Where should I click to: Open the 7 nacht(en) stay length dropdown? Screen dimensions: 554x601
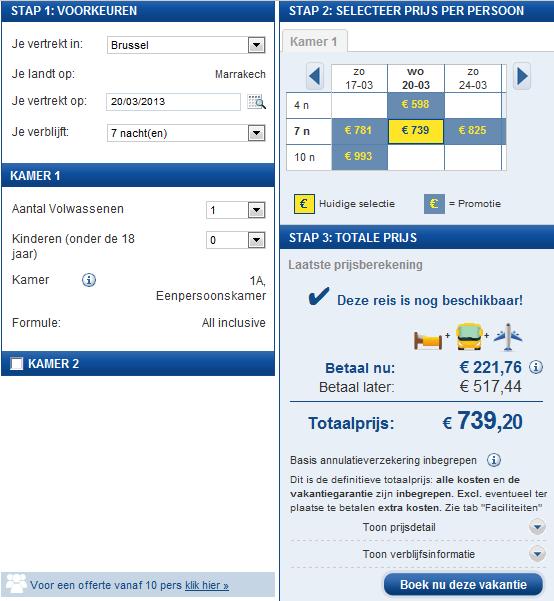(186, 133)
